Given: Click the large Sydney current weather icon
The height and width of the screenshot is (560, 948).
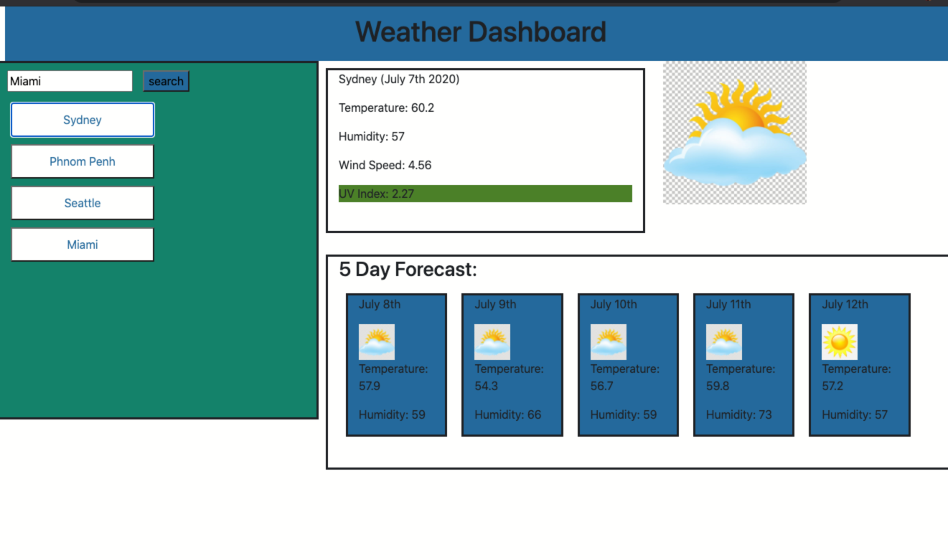Looking at the screenshot, I should point(734,133).
